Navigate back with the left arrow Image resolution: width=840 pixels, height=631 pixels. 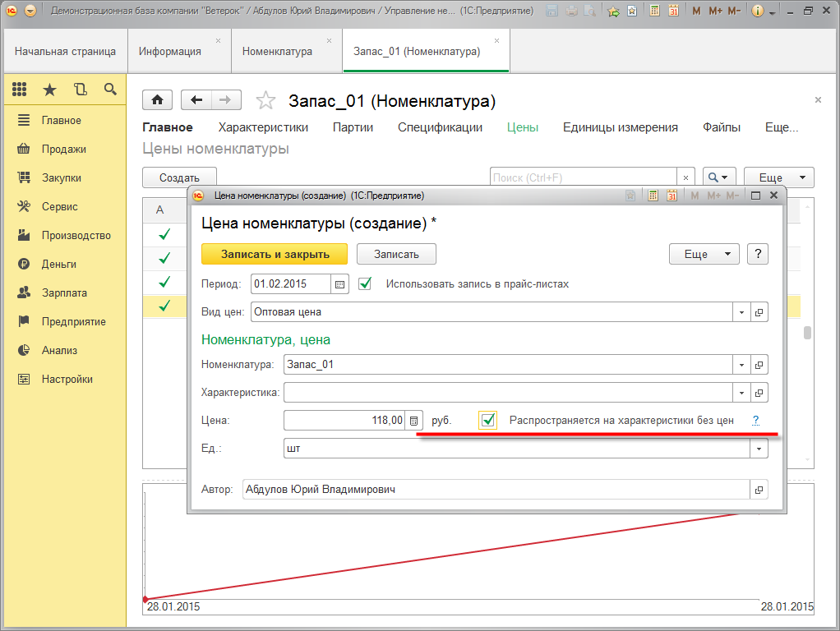pos(196,100)
